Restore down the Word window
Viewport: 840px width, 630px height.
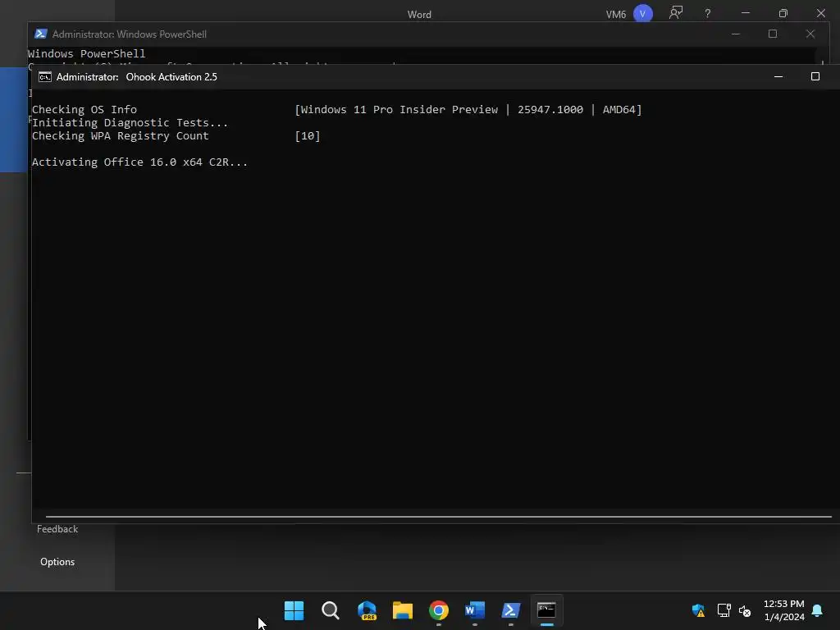tap(783, 13)
